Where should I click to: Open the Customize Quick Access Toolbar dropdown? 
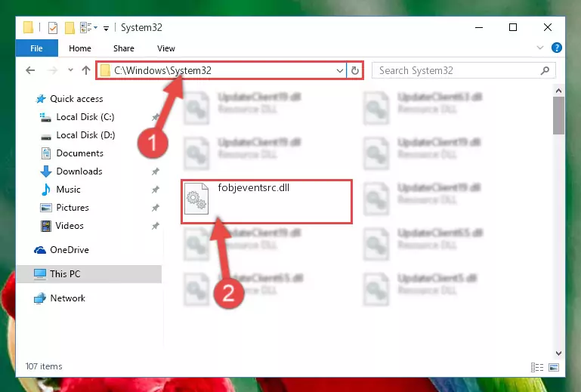106,28
